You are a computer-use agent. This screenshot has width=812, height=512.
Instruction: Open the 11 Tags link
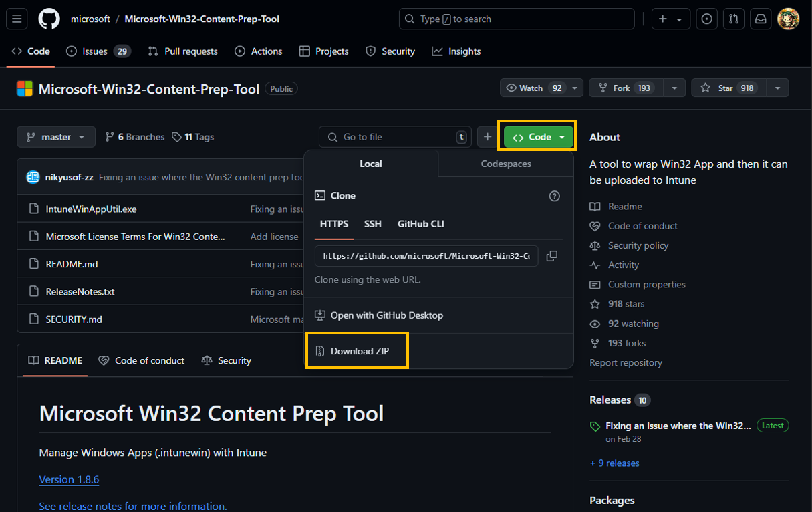[193, 137]
